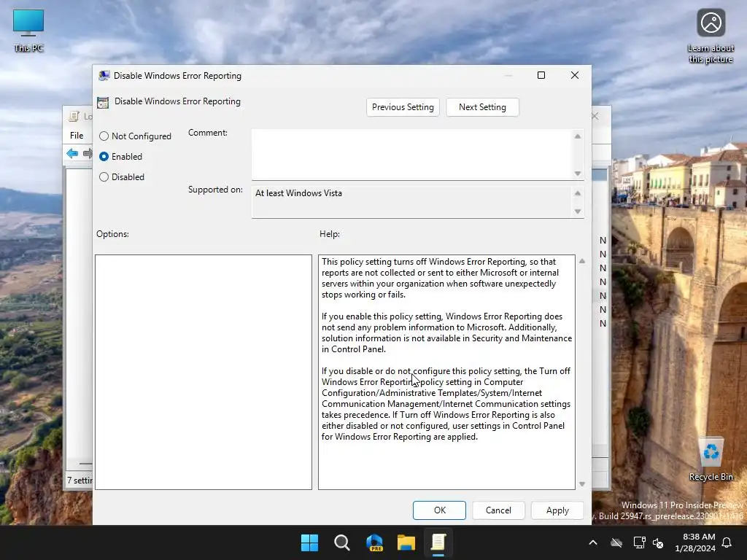
Task: Cancel the policy dialog
Action: click(498, 510)
